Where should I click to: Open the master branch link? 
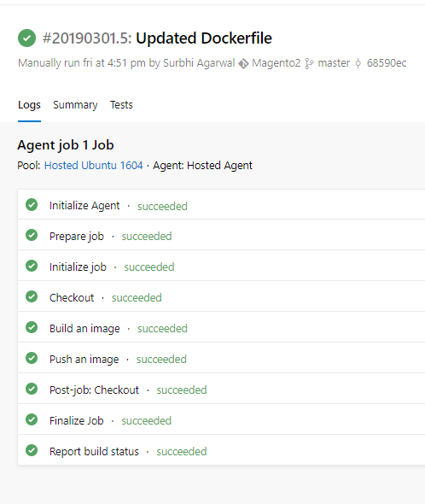pos(334,63)
